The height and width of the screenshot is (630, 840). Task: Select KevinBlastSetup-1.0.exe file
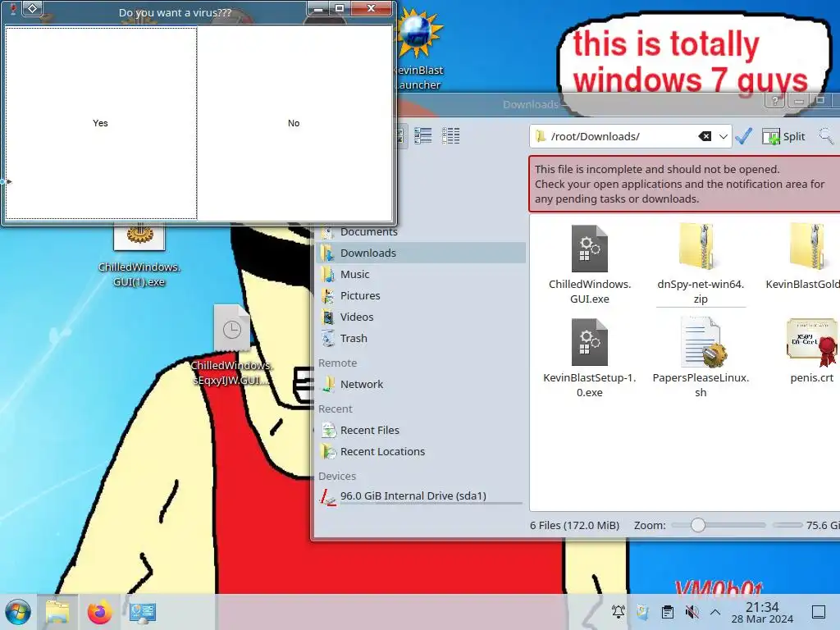[589, 358]
